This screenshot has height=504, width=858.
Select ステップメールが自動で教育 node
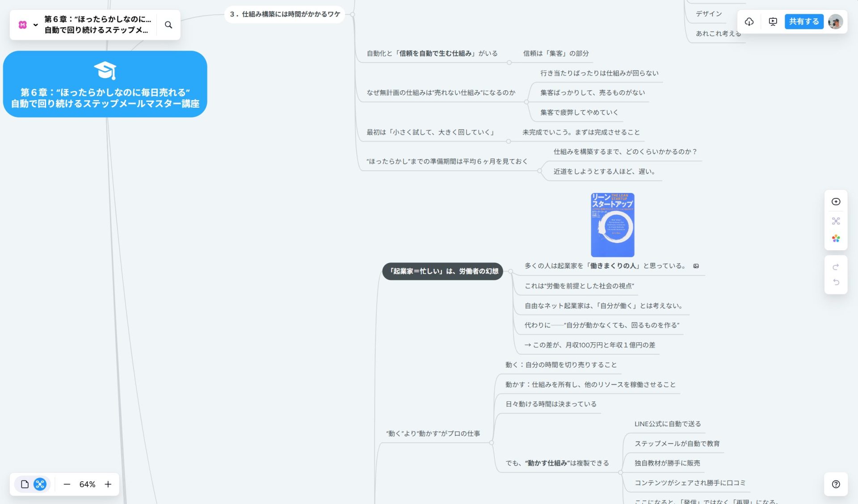677,443
